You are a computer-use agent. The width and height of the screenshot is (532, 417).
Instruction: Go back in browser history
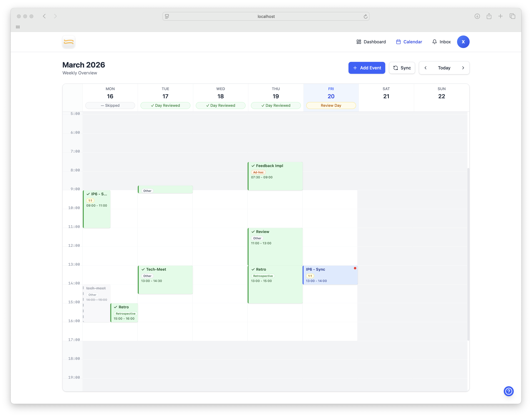point(44,16)
